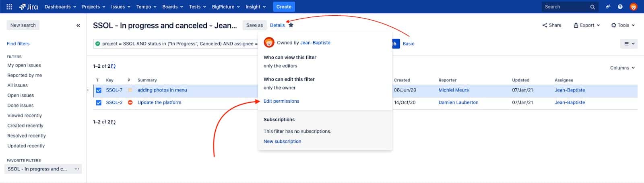Toggle the favorite star icon
Viewport: 644px width, 183px height.
pyautogui.click(x=291, y=25)
